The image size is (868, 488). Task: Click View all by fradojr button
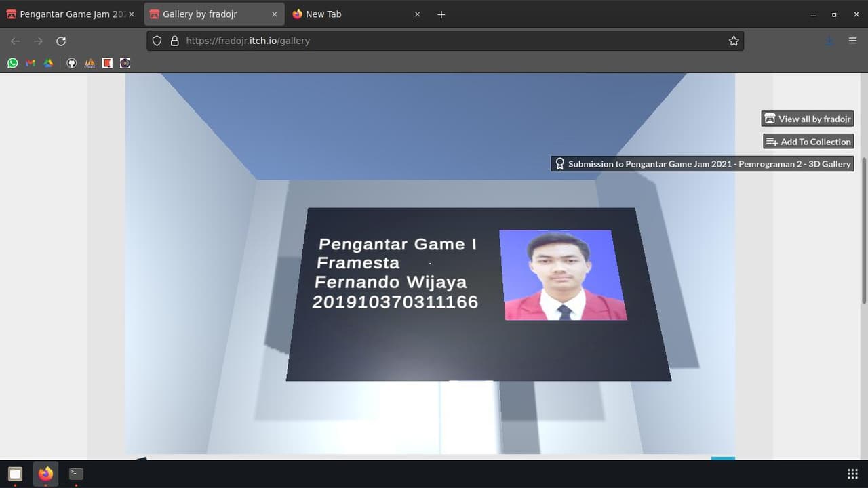click(808, 119)
